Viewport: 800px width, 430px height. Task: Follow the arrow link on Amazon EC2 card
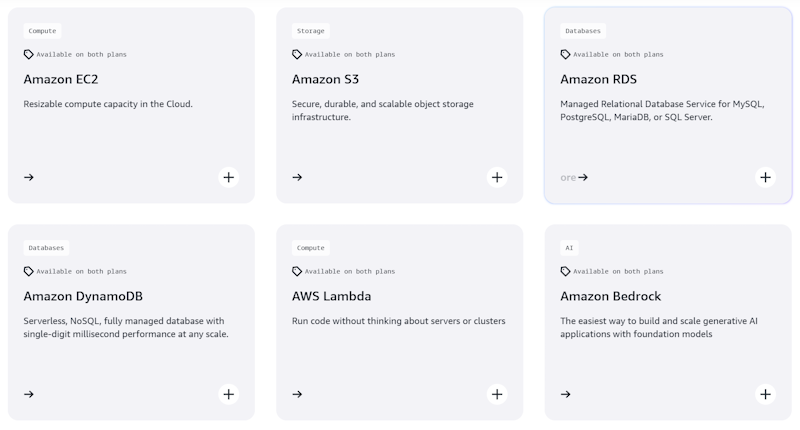click(x=29, y=177)
